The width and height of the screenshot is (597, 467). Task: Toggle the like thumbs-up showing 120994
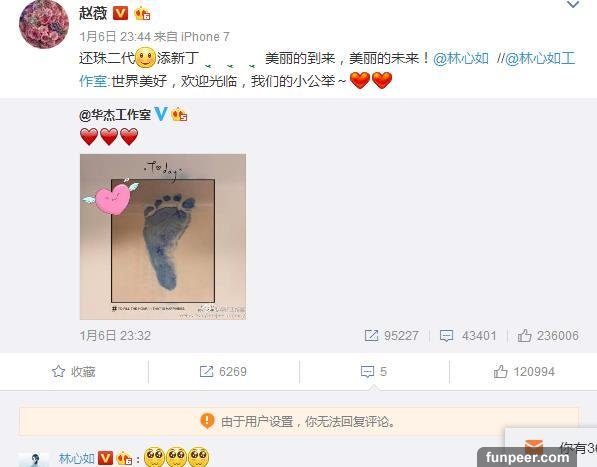(x=524, y=371)
